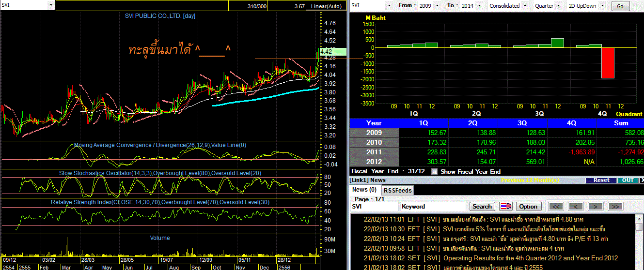
Task: Click the Relative Strength Index title
Action: click(x=159, y=202)
